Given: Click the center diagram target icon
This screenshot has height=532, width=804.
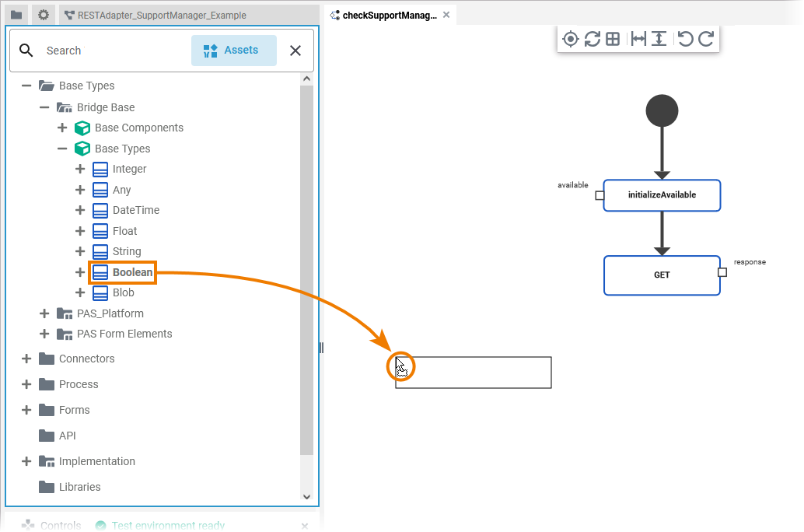Looking at the screenshot, I should click(571, 39).
